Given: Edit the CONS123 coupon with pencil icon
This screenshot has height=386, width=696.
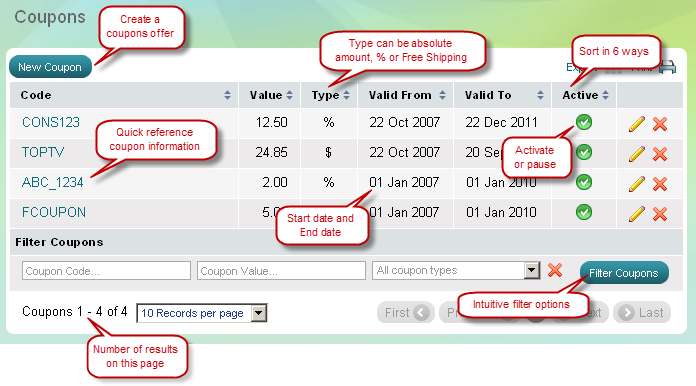Looking at the screenshot, I should click(637, 124).
